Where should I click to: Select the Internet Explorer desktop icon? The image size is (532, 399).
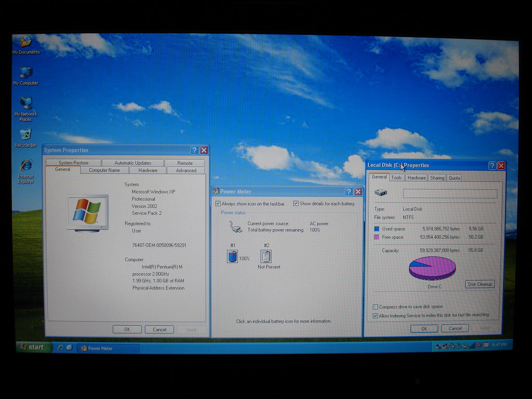click(x=26, y=171)
